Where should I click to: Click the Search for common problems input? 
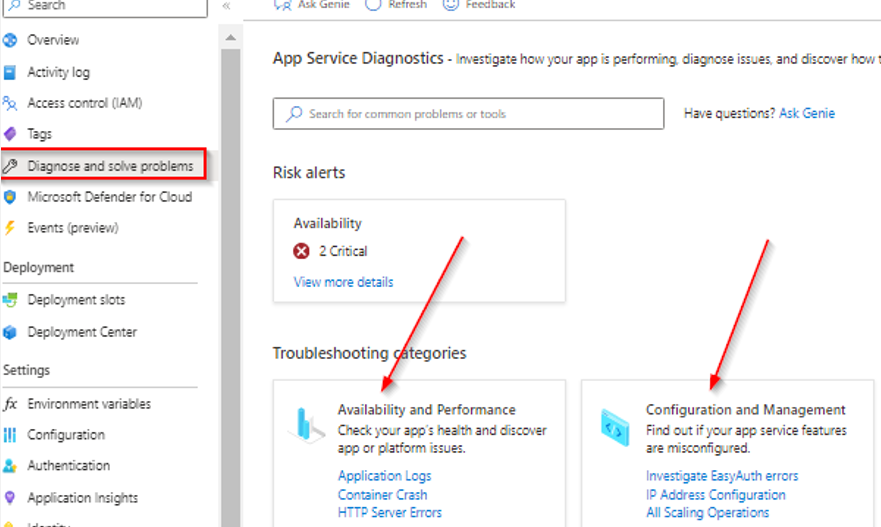[x=468, y=113]
